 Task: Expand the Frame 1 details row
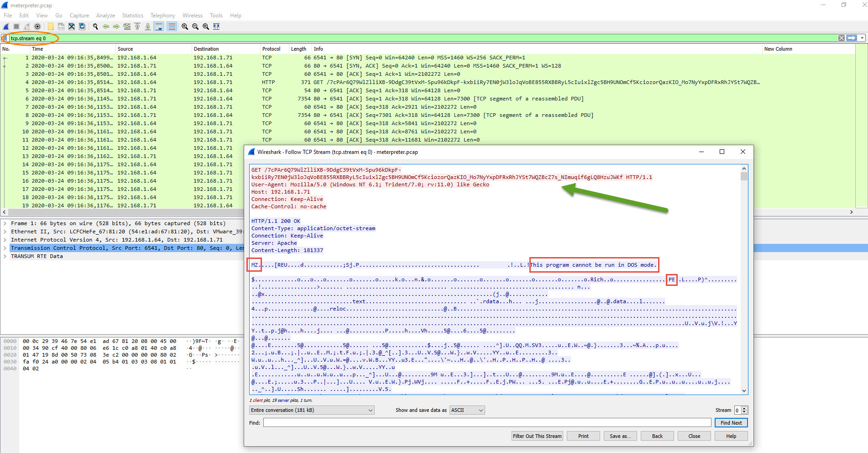tap(5, 223)
